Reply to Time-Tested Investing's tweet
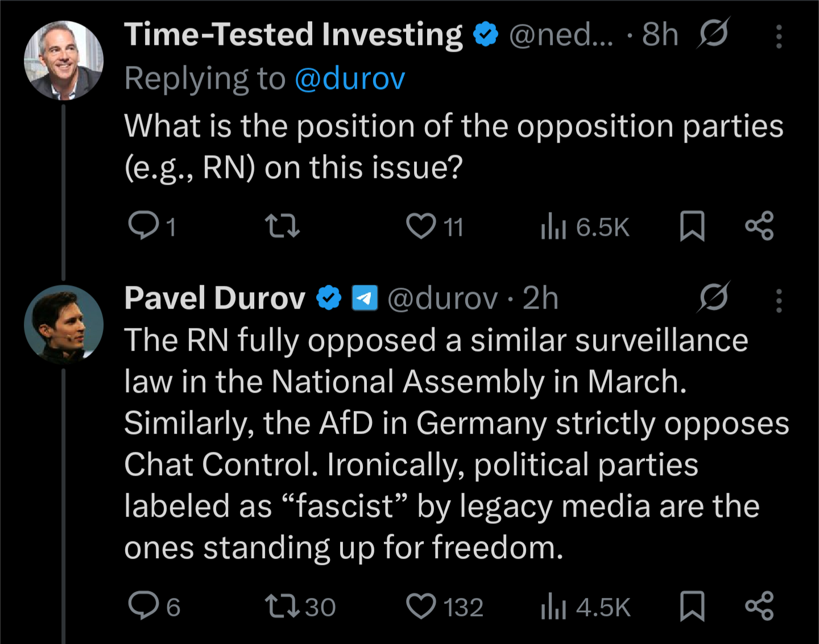The image size is (819, 644). click(x=143, y=225)
